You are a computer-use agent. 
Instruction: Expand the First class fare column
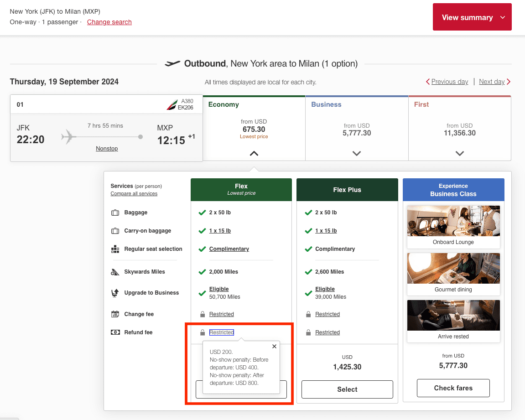(460, 154)
